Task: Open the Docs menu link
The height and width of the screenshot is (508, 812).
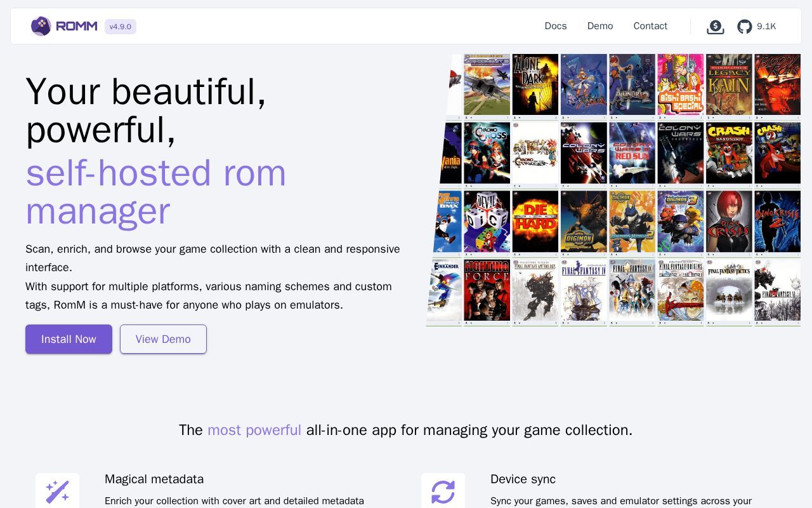Action: 556,26
